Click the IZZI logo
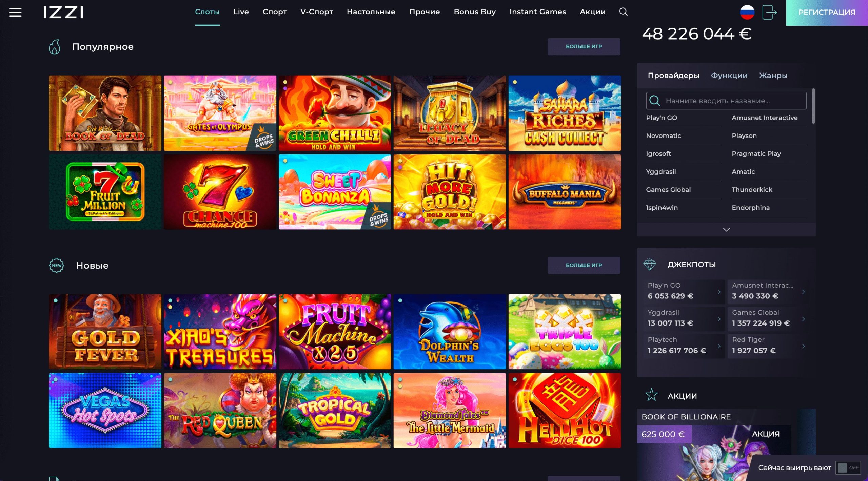The height and width of the screenshot is (481, 868). click(x=63, y=13)
